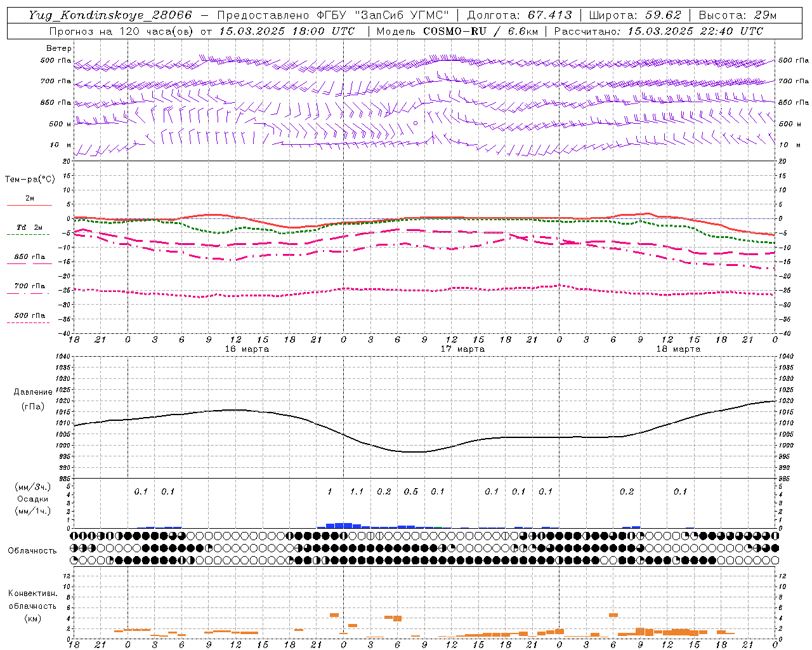Viewport: 812px width, 650px height.
Task: Click the Осадки precipitation label
Action: pos(33,499)
